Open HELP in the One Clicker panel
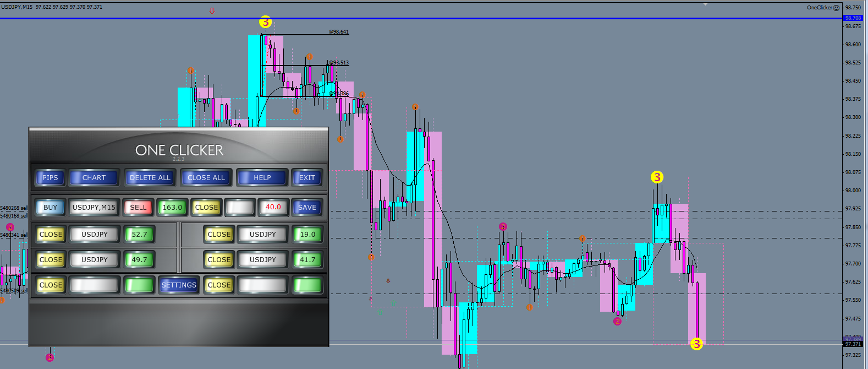 [x=262, y=177]
